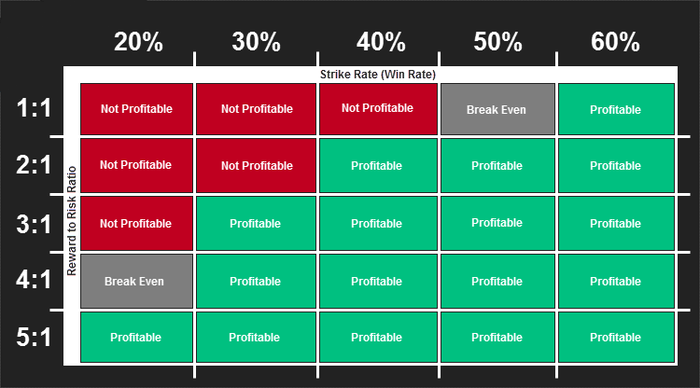Screen dimensions: 700x388
Task: Click the 4:1 row label
Action: (x=34, y=280)
